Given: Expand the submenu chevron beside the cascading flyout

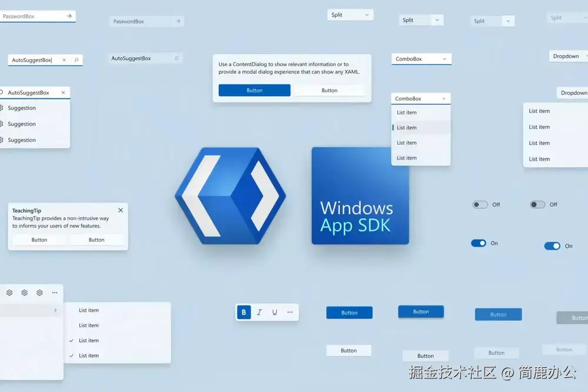Looking at the screenshot, I should point(55,310).
